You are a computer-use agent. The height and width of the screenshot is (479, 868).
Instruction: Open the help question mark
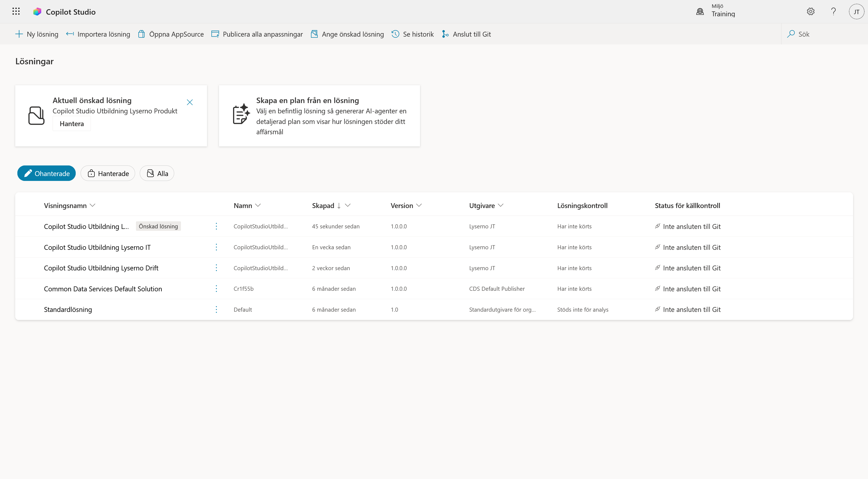pos(833,11)
